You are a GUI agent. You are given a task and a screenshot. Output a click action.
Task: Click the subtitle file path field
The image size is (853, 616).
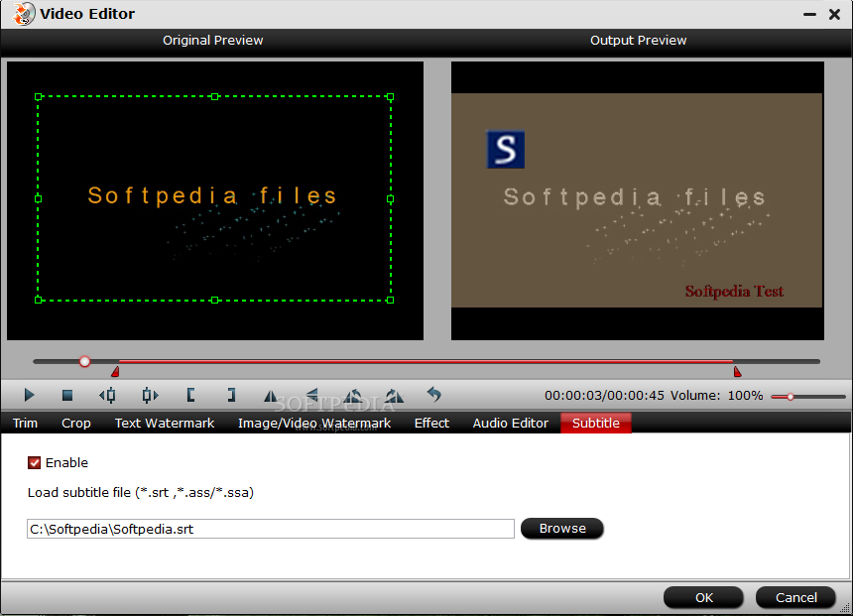tap(271, 529)
